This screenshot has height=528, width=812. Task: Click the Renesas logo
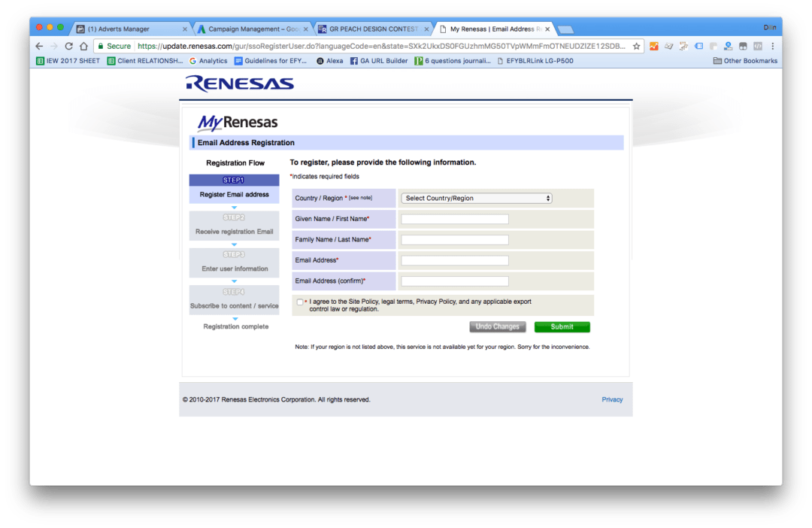tap(240, 83)
